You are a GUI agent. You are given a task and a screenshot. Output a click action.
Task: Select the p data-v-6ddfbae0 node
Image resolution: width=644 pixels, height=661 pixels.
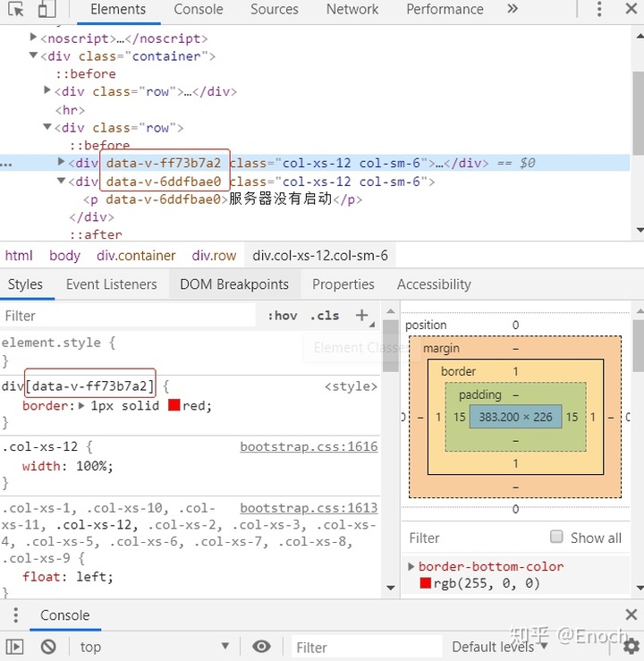pyautogui.click(x=223, y=199)
